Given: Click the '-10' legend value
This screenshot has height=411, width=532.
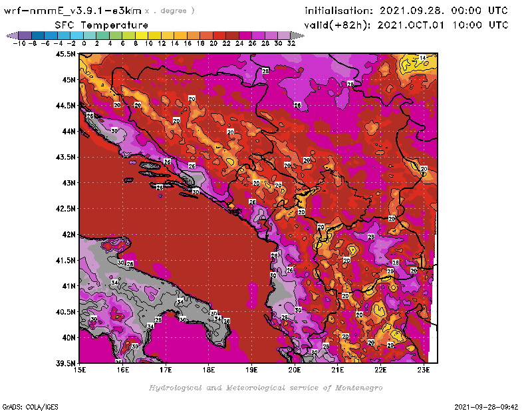Looking at the screenshot, I should pyautogui.click(x=19, y=43).
